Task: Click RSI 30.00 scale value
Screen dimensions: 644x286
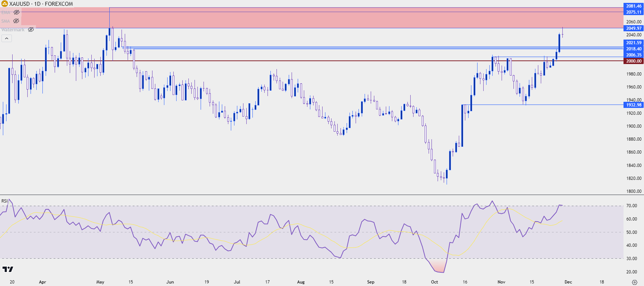Action: pyautogui.click(x=632, y=258)
